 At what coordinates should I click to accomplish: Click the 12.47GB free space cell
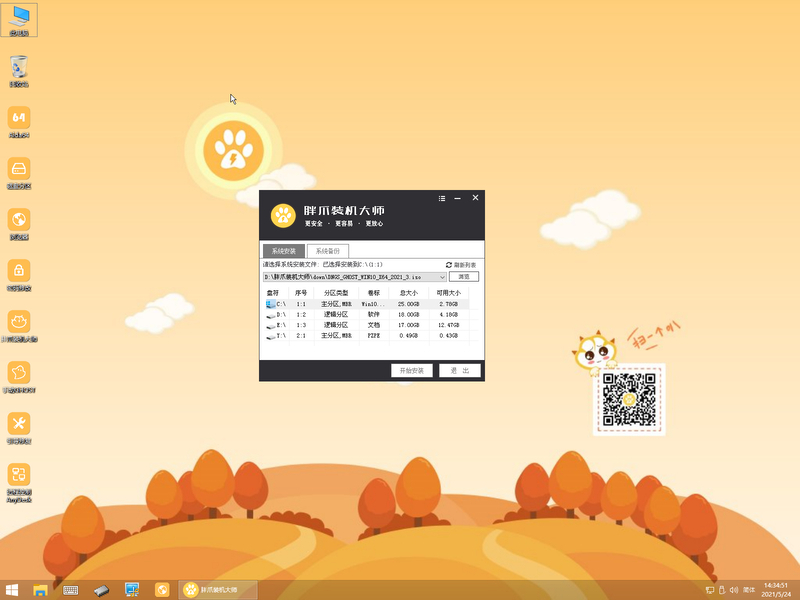tap(448, 325)
